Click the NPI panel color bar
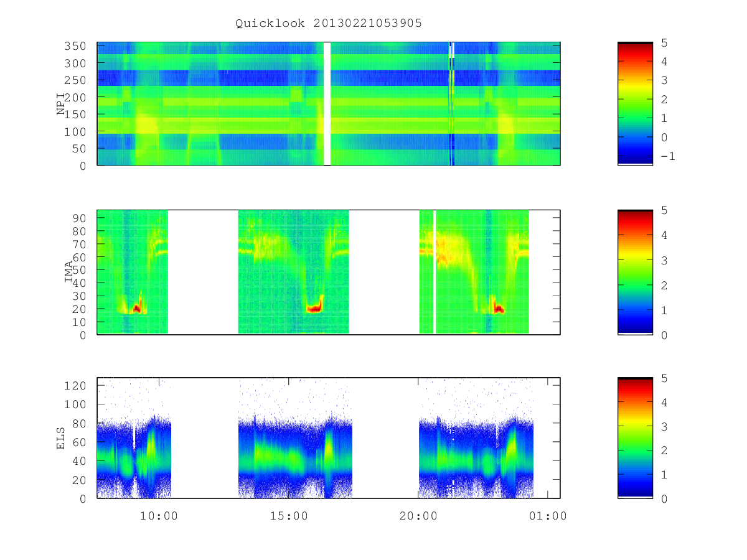 635,104
